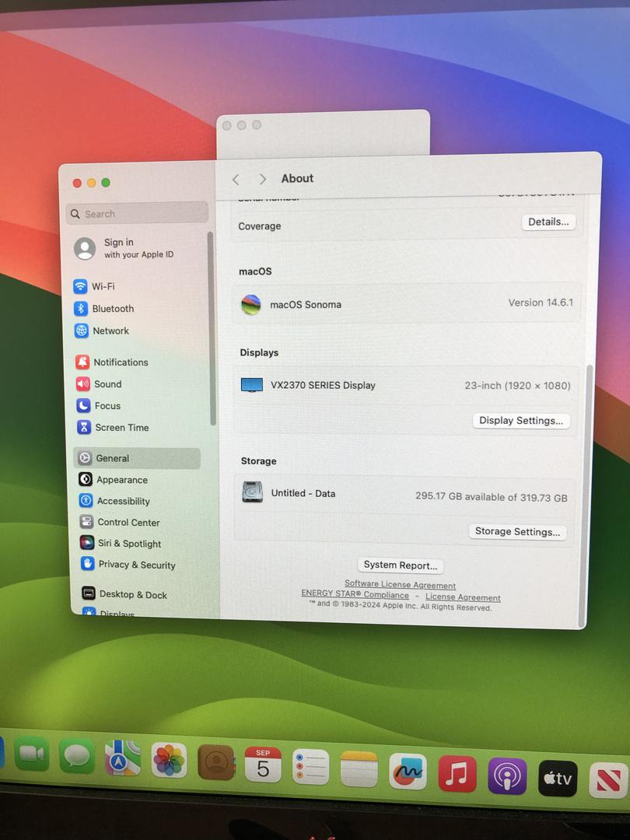Select Focus in the sidebar

pos(107,406)
